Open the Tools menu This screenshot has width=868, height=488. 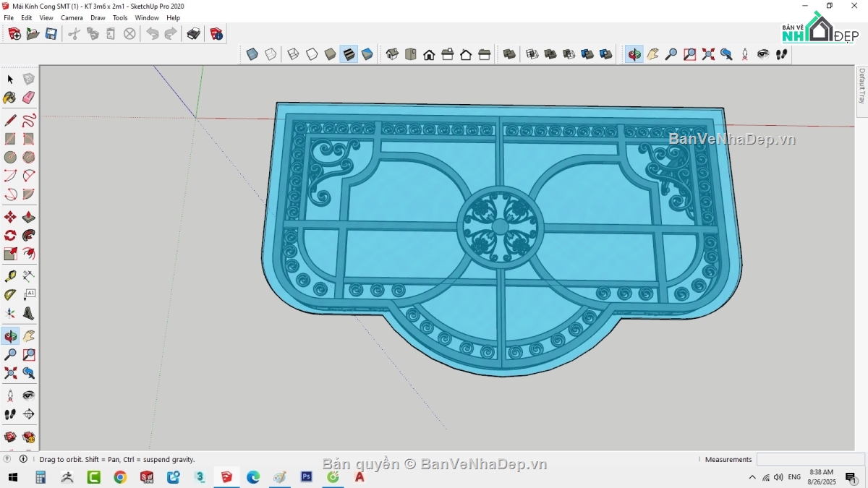point(120,18)
